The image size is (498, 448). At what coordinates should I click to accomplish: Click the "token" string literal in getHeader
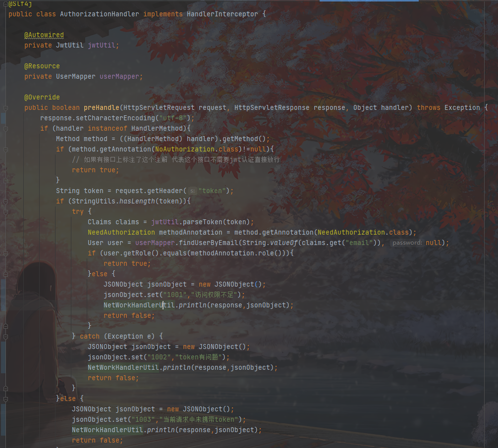(x=212, y=191)
